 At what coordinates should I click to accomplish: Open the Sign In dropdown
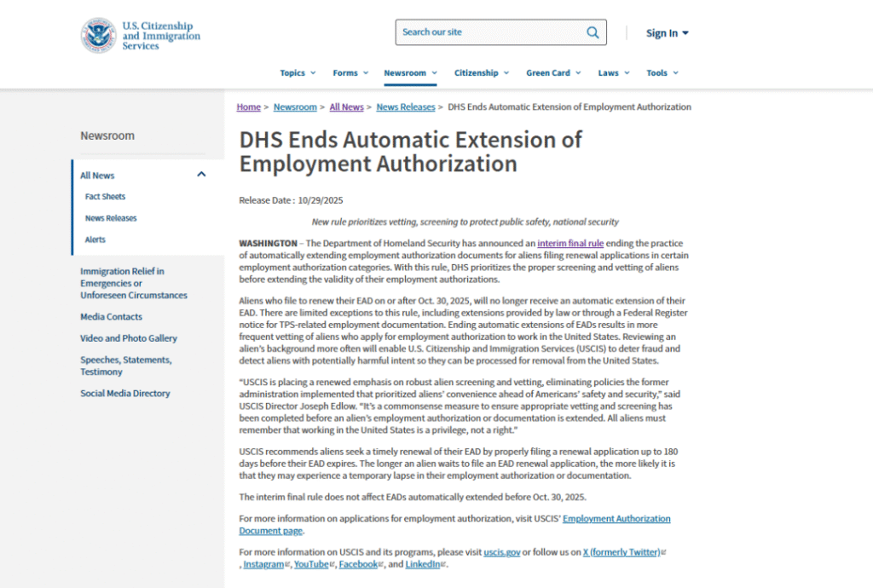(667, 33)
